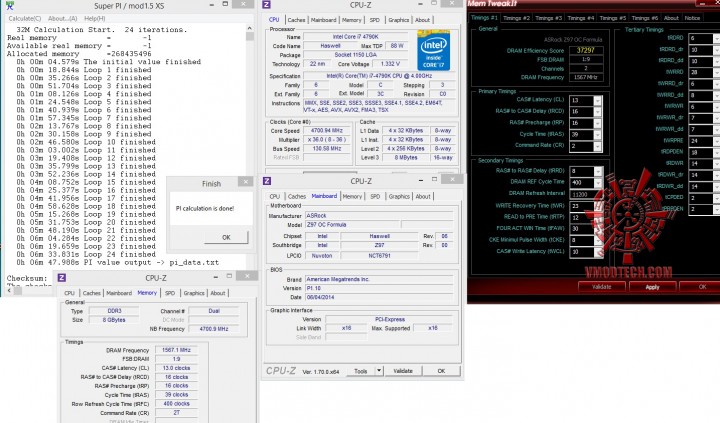720x423 pixels.
Task: Click the CPU-Z logo icon of the processor window
Action: tap(266, 5)
